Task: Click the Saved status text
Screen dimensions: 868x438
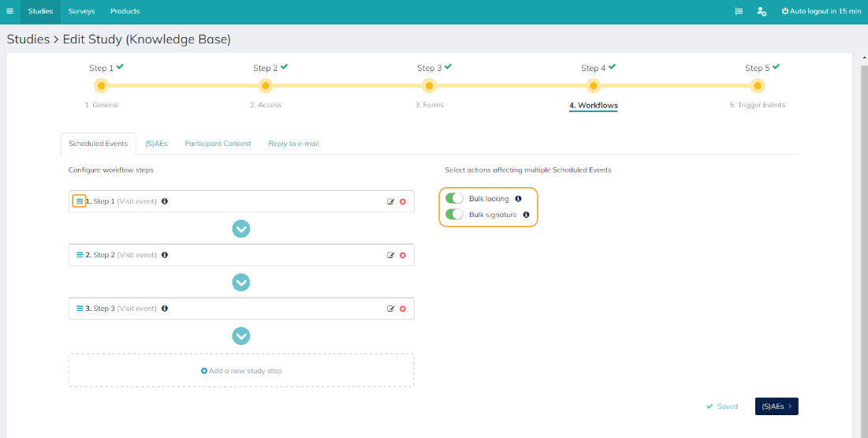Action: [x=728, y=406]
